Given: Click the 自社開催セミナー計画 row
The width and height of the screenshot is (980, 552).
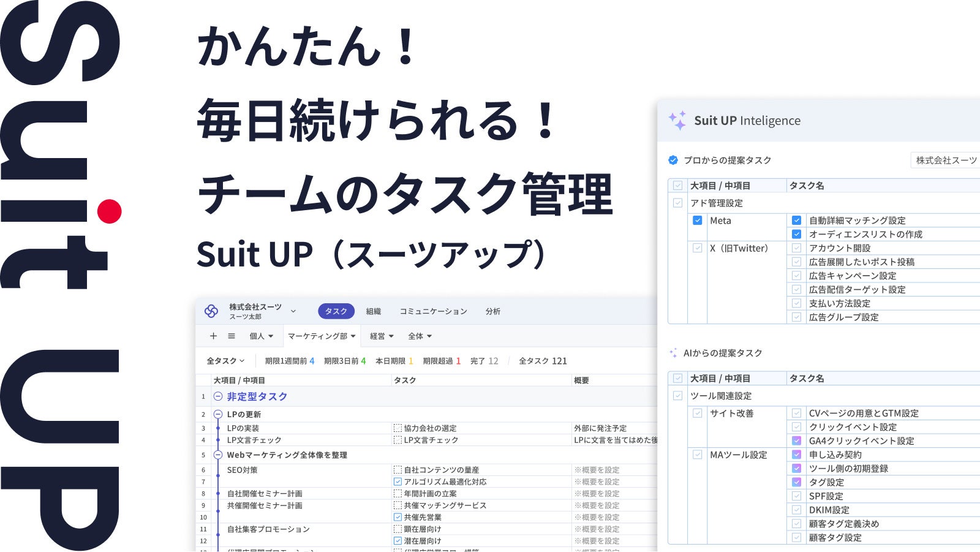Looking at the screenshot, I should point(265,493).
